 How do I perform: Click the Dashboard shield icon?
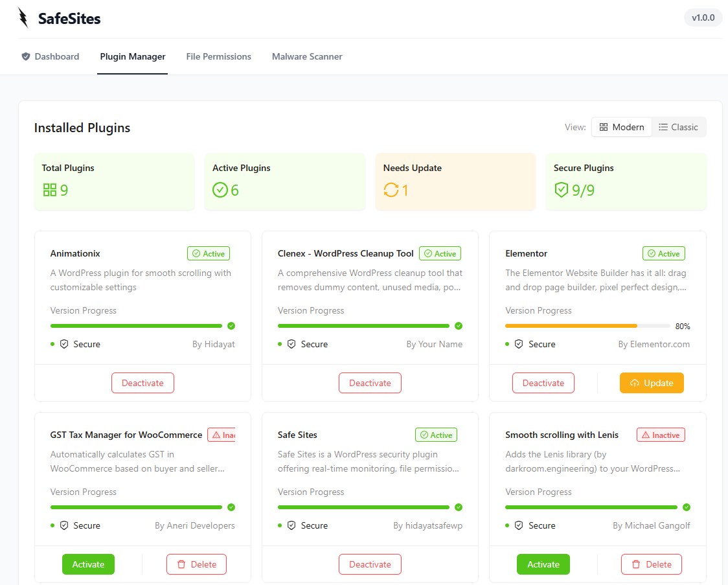(26, 56)
